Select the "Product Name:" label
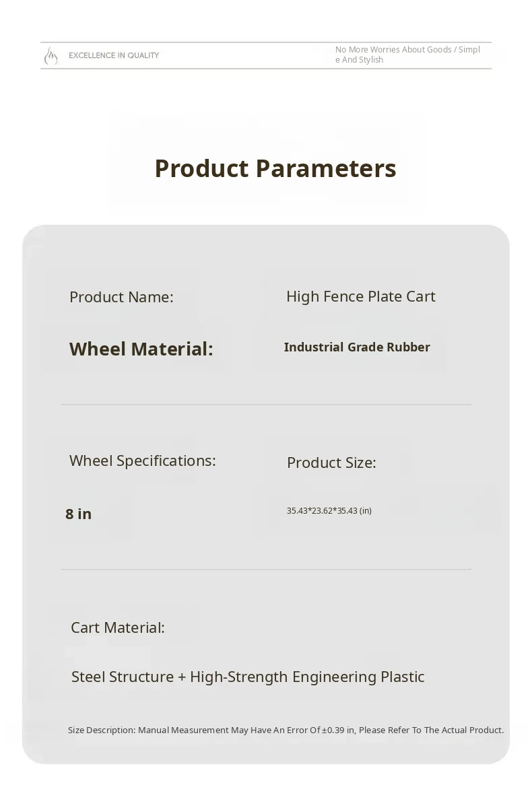This screenshot has height=785, width=532. [x=121, y=297]
